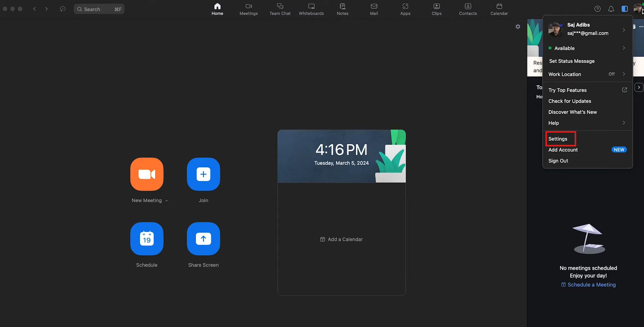
Task: Click Add a Calendar button
Action: [x=341, y=239]
